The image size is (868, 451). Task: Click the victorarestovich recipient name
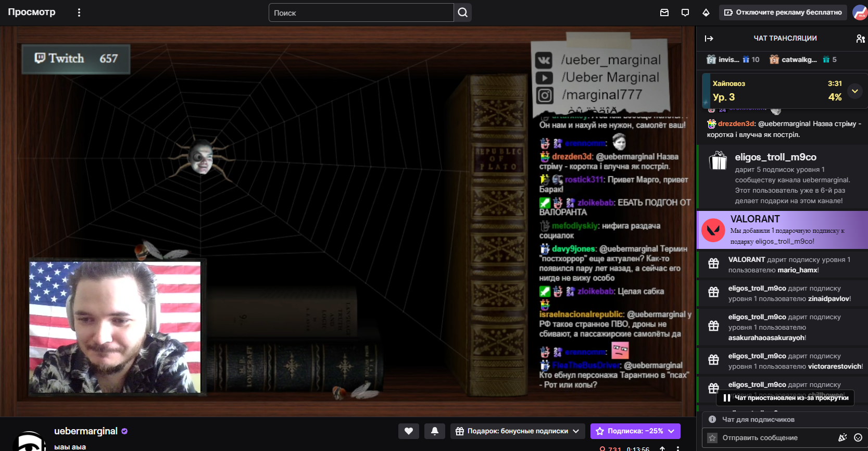tap(835, 367)
